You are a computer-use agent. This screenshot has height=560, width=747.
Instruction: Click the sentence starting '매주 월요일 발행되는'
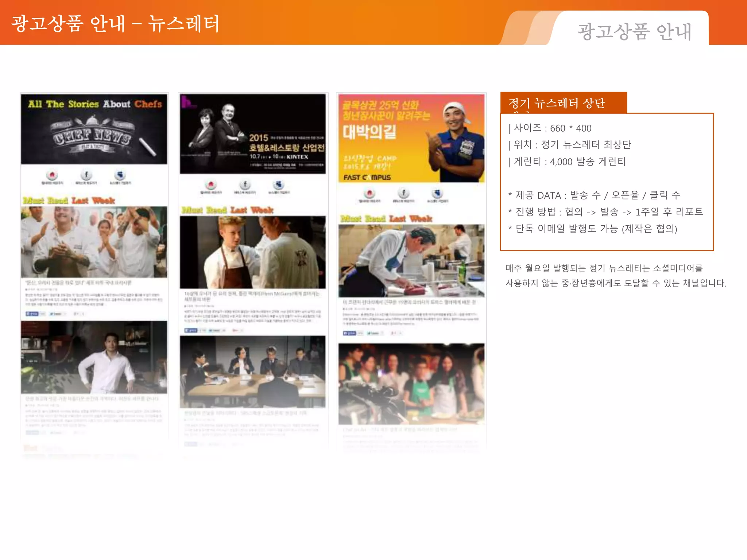(604, 268)
